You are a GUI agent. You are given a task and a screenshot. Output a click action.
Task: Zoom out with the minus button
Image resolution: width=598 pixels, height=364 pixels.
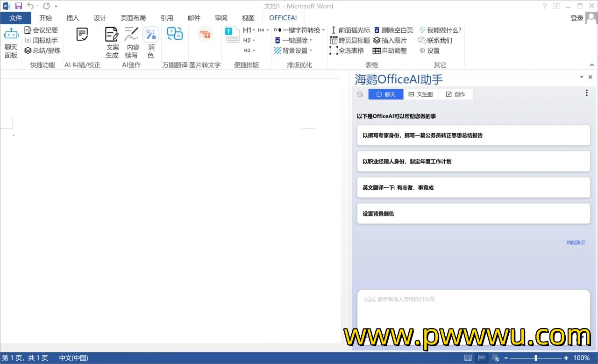tap(505, 358)
